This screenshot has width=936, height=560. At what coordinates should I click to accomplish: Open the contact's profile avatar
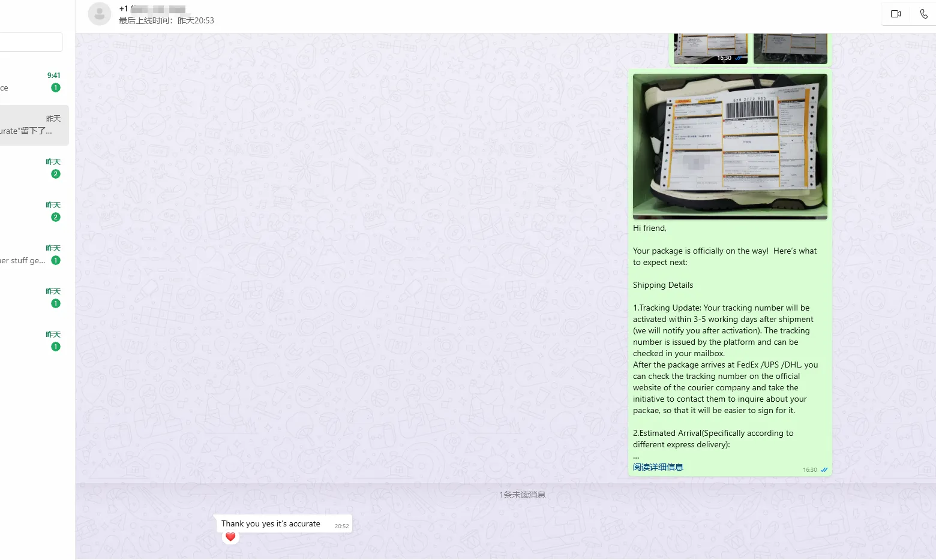click(100, 14)
